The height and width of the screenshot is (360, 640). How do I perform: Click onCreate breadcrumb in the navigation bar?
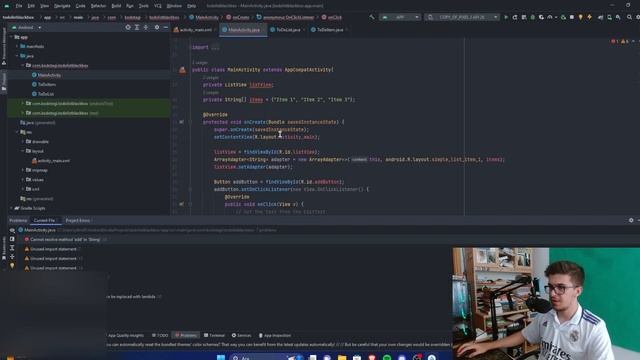click(x=238, y=18)
